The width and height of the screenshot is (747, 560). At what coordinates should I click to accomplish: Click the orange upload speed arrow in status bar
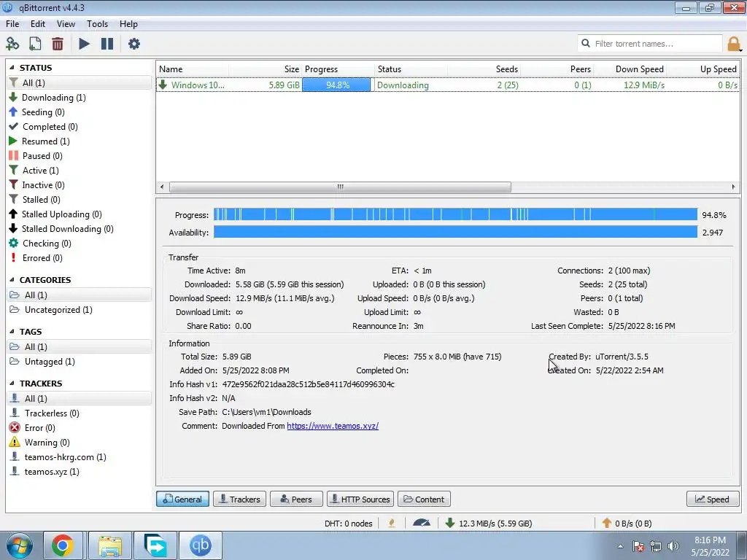(x=606, y=523)
